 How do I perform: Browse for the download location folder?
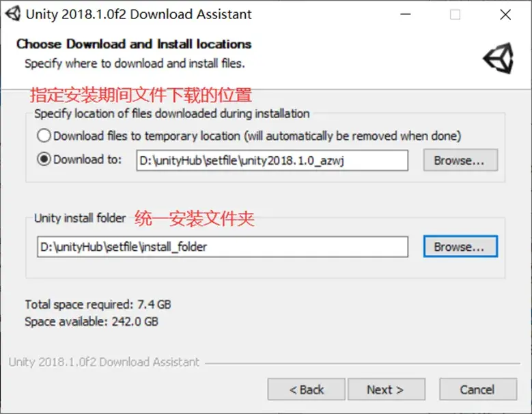pos(460,160)
